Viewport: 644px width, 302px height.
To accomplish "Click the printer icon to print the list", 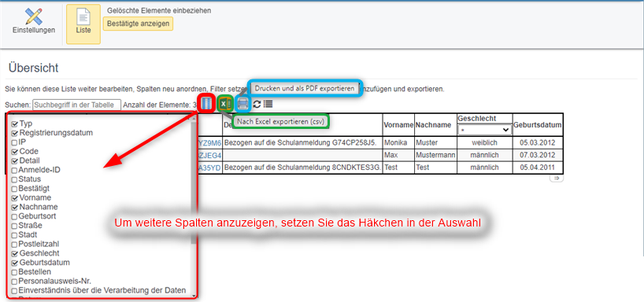I will (x=242, y=104).
